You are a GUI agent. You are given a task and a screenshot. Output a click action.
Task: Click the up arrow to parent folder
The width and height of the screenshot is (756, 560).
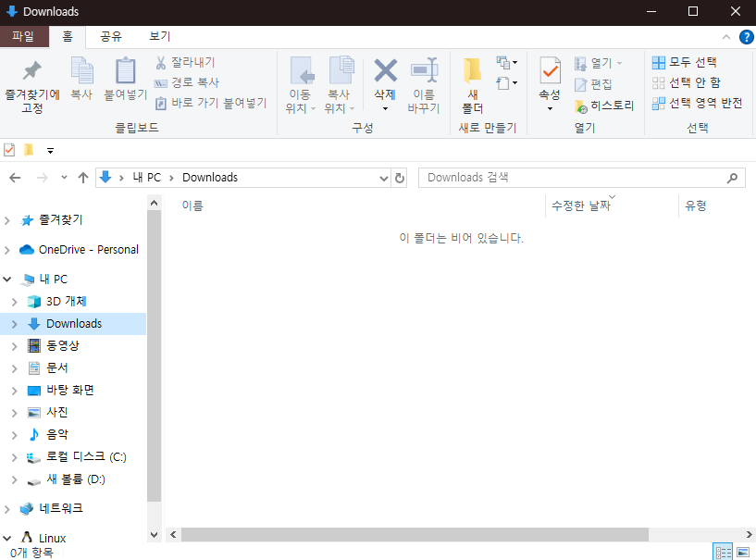(x=83, y=178)
